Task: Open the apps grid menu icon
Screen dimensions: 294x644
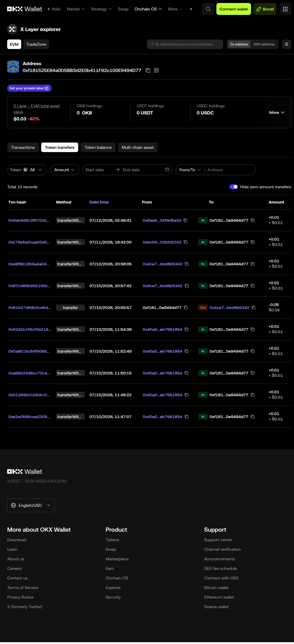Action: point(285,9)
